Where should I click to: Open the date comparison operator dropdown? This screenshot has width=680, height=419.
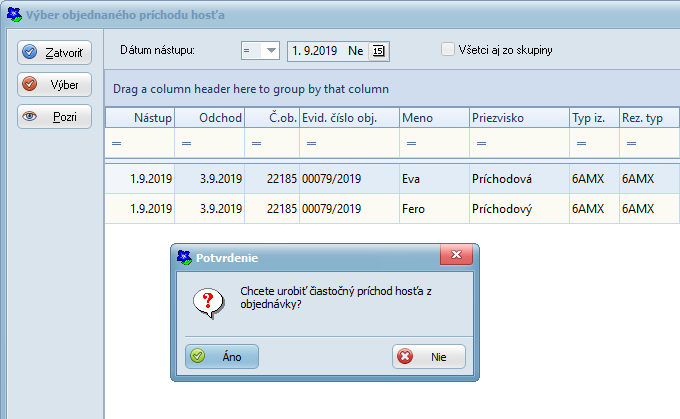point(260,50)
